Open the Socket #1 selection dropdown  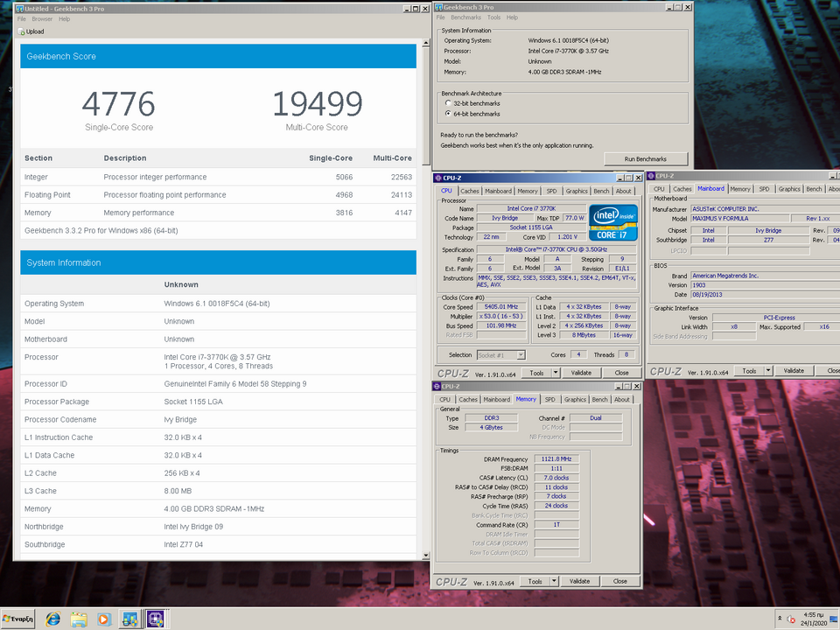point(521,354)
